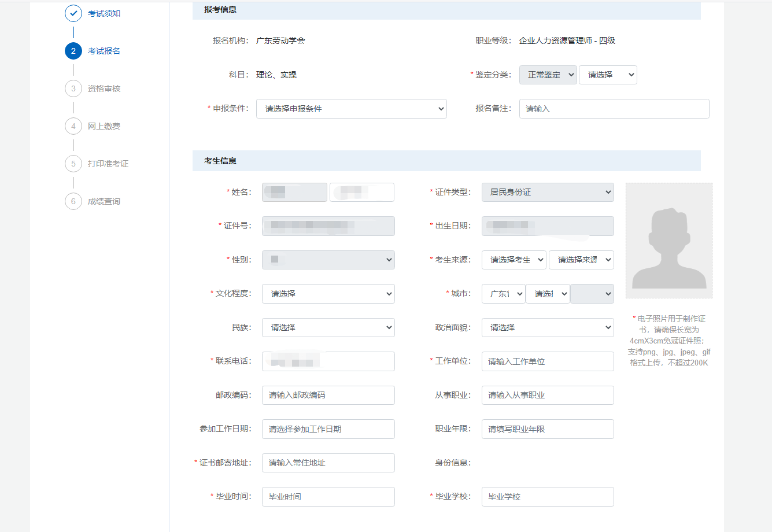Click the 理论、实操 subject text

pos(276,75)
